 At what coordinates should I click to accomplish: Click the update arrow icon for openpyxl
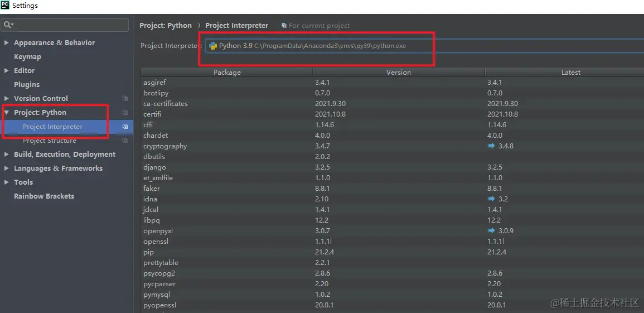point(491,231)
